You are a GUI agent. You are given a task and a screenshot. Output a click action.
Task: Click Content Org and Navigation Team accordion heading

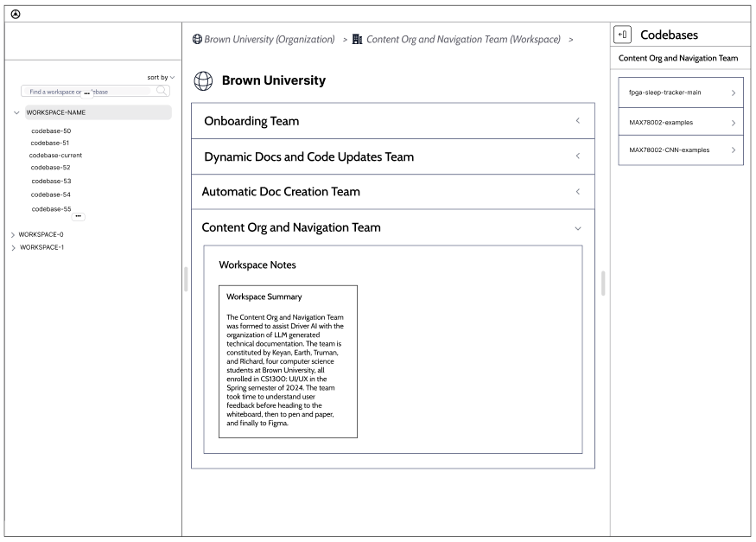(x=291, y=227)
